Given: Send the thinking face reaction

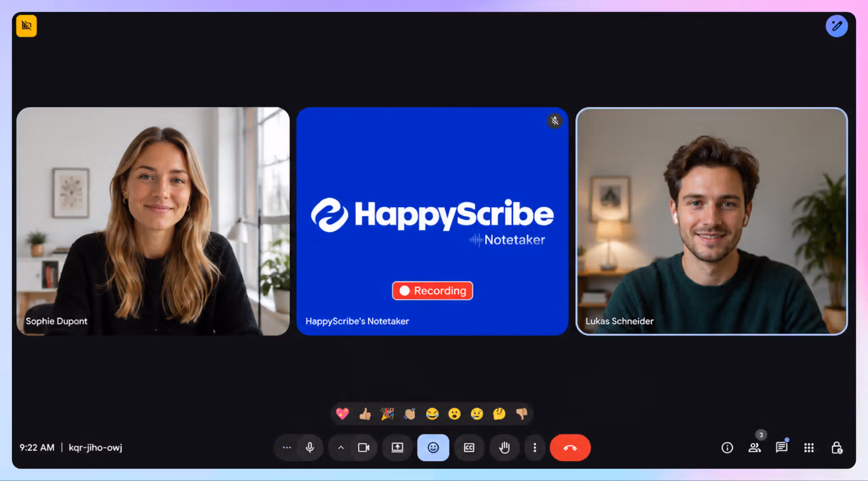Looking at the screenshot, I should 499,414.
